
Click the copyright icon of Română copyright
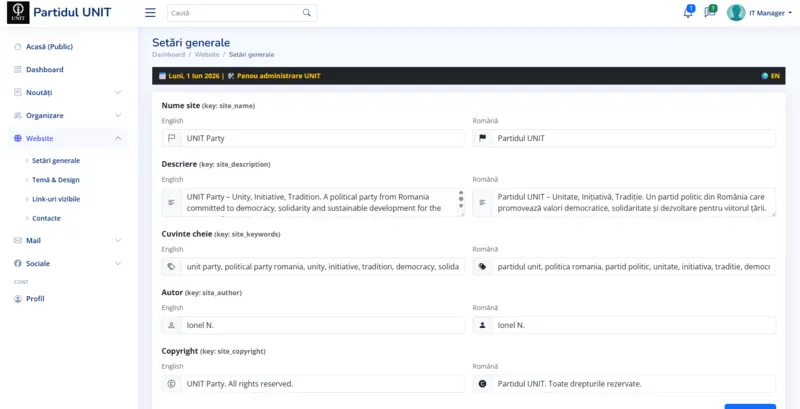[483, 384]
